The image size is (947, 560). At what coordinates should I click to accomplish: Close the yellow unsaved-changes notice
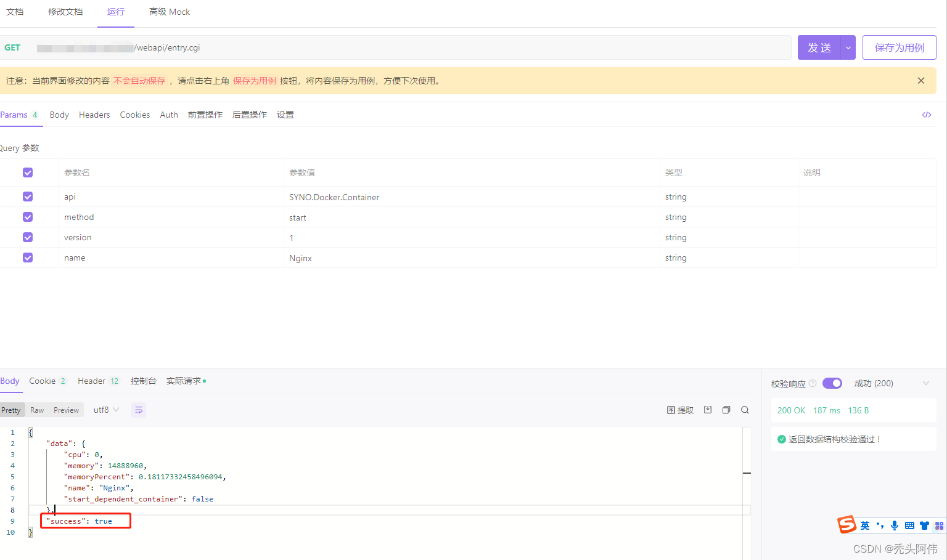[x=921, y=81]
